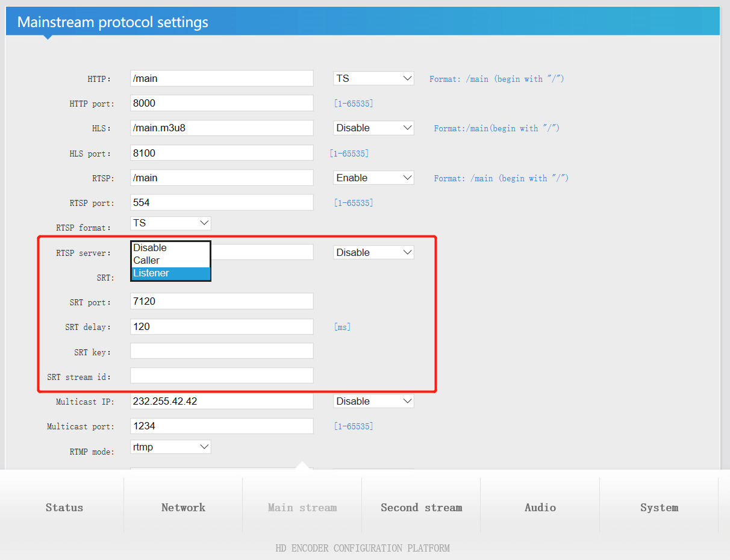Click the empty SRT key field

(221, 350)
